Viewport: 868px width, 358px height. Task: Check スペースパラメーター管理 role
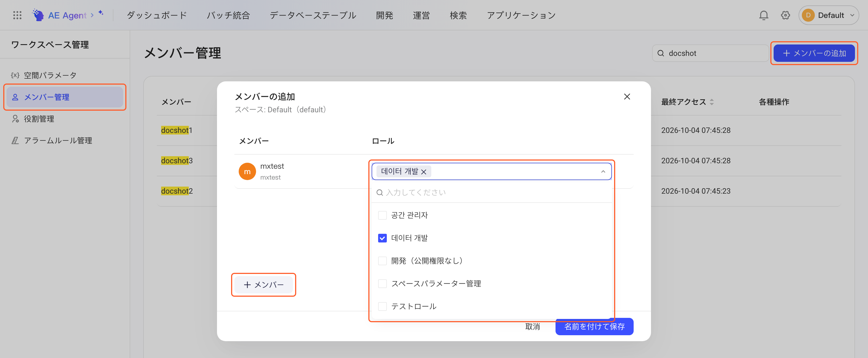[382, 284]
